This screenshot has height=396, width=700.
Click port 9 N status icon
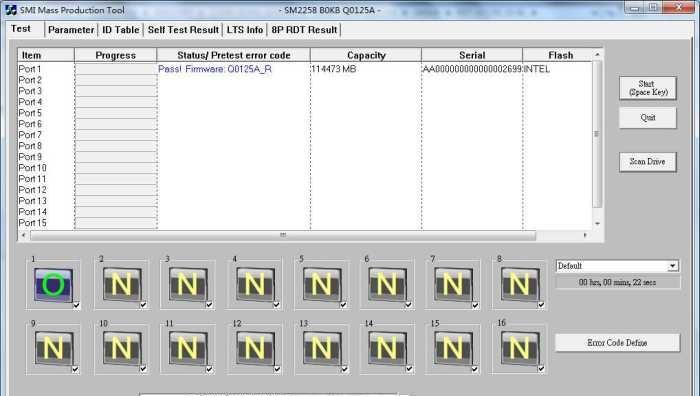click(x=54, y=348)
